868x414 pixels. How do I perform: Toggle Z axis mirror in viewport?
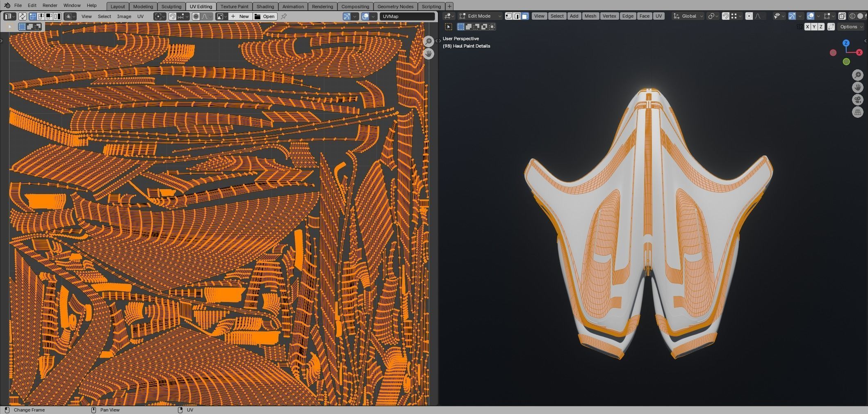(821, 27)
